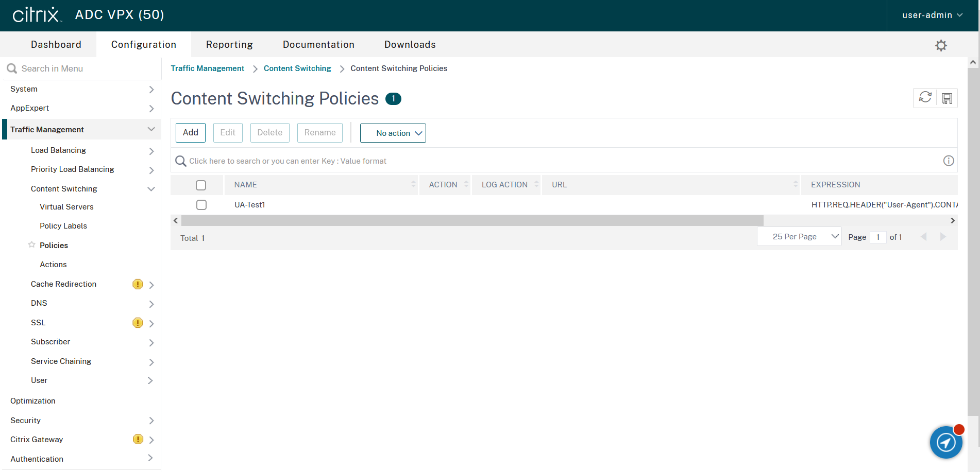Click the Delete button
Screen dimensions: 980x472
(x=270, y=133)
